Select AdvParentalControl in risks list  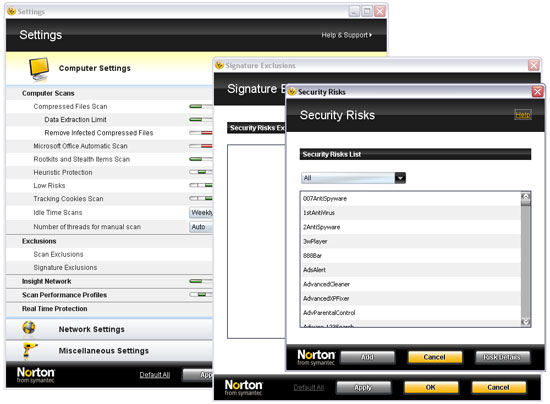[411, 313]
